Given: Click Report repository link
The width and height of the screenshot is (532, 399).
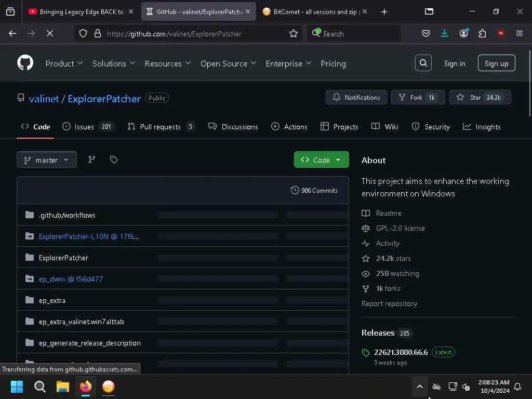Looking at the screenshot, I should point(389,303).
